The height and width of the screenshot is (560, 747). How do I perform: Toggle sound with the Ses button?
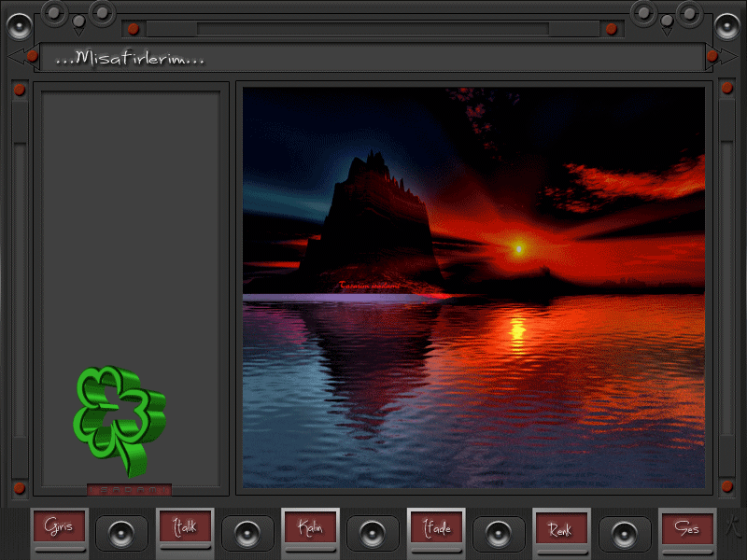click(687, 528)
